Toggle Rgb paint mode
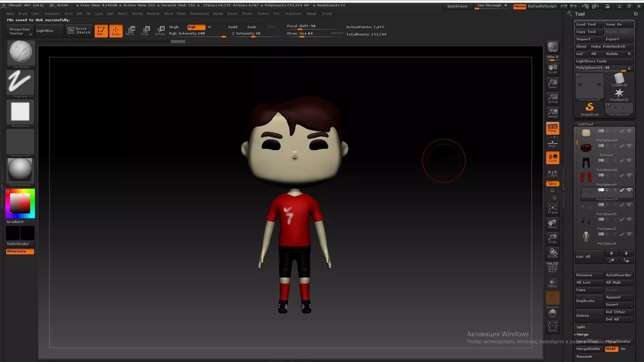 click(196, 27)
